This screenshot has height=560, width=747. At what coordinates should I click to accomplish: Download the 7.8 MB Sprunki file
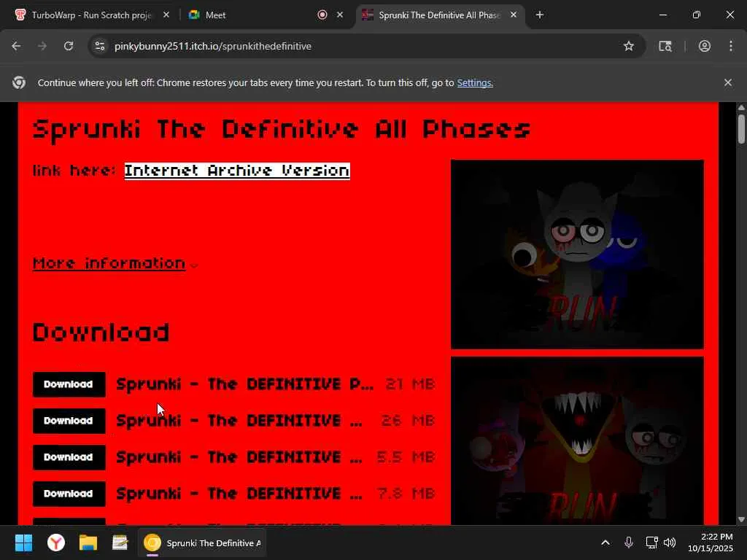coord(69,494)
